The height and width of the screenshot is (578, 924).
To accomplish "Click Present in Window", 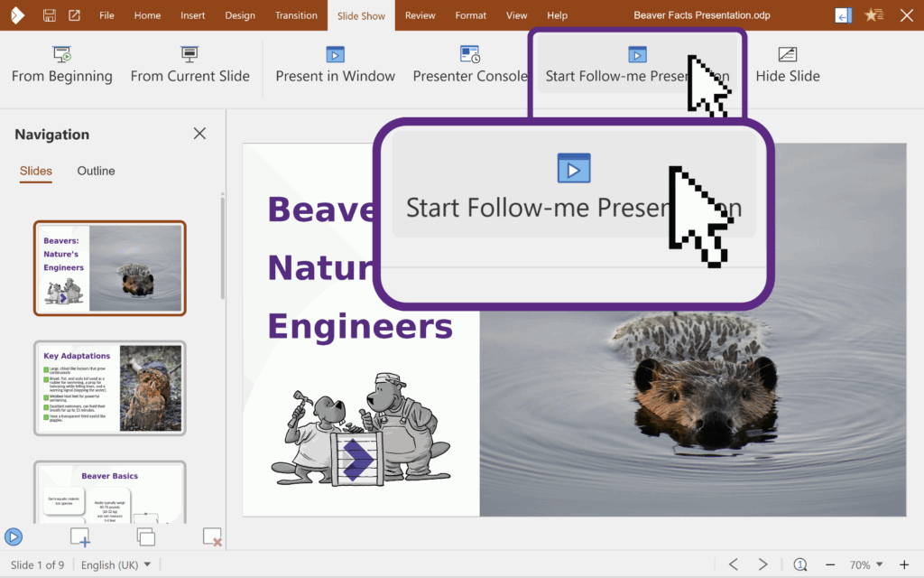I will [x=335, y=66].
